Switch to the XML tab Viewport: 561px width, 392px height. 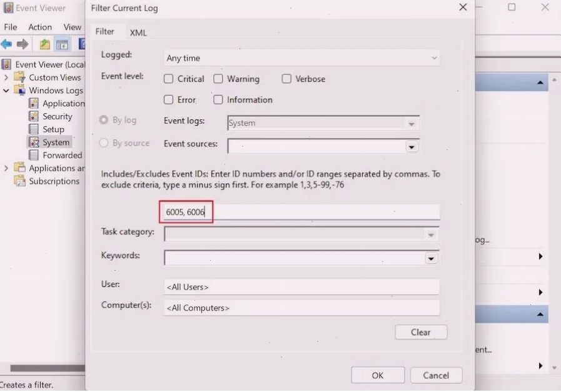(138, 33)
